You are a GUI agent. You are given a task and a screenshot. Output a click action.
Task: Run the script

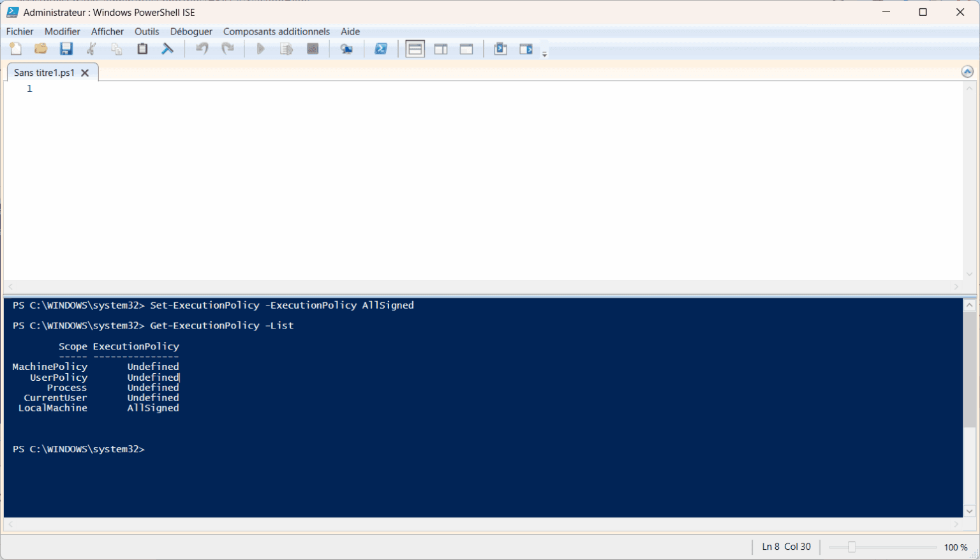click(260, 48)
